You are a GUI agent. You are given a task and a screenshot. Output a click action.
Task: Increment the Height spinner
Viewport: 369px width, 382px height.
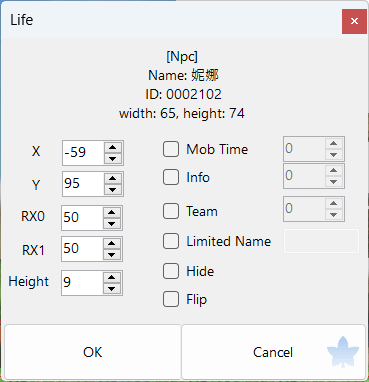[x=112, y=277]
